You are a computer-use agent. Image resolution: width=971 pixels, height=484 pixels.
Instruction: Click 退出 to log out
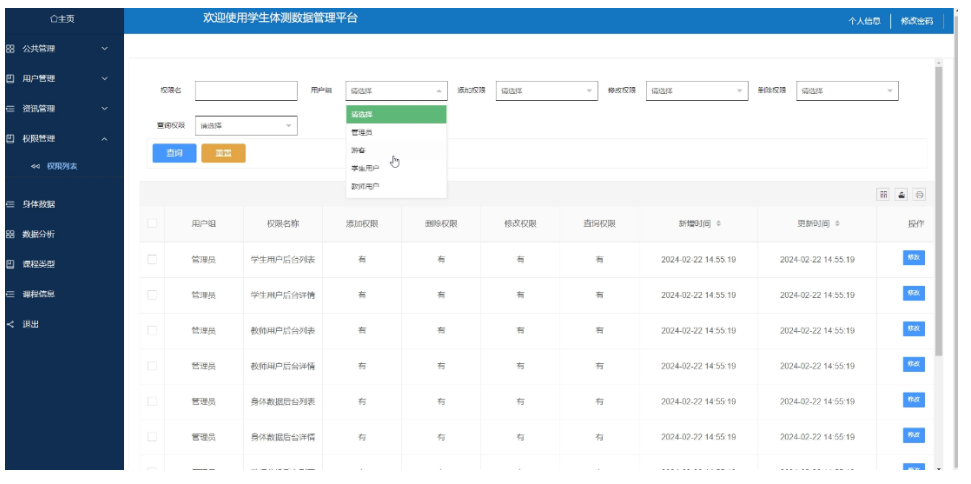(30, 324)
